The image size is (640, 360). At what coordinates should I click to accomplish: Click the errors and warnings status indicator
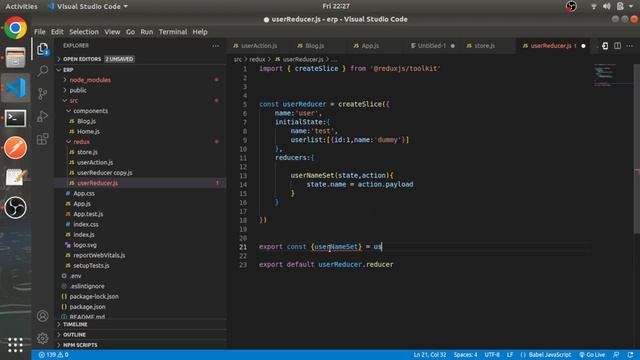pyautogui.click(x=53, y=355)
